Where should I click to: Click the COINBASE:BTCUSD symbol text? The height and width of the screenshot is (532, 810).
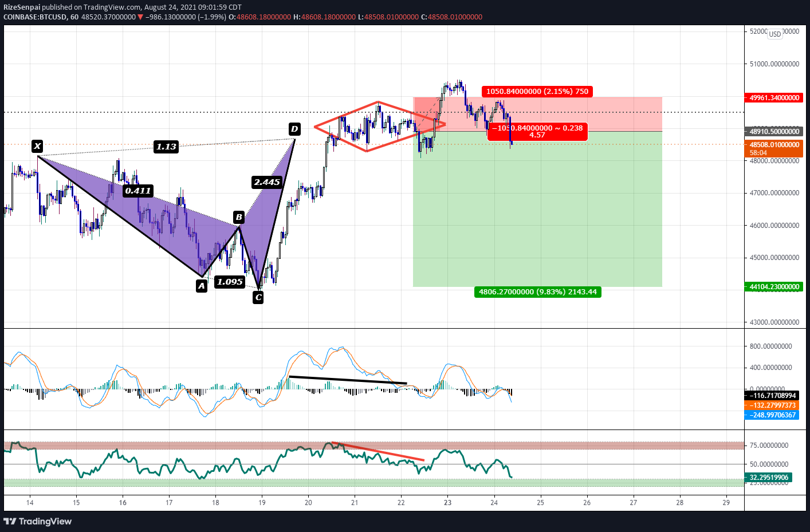click(36, 17)
